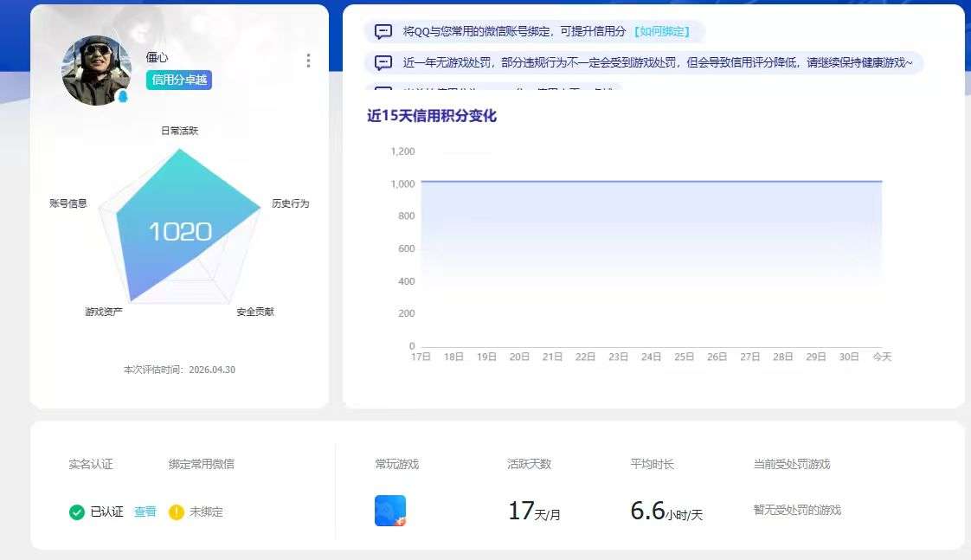Click the user avatar photo

[96, 70]
